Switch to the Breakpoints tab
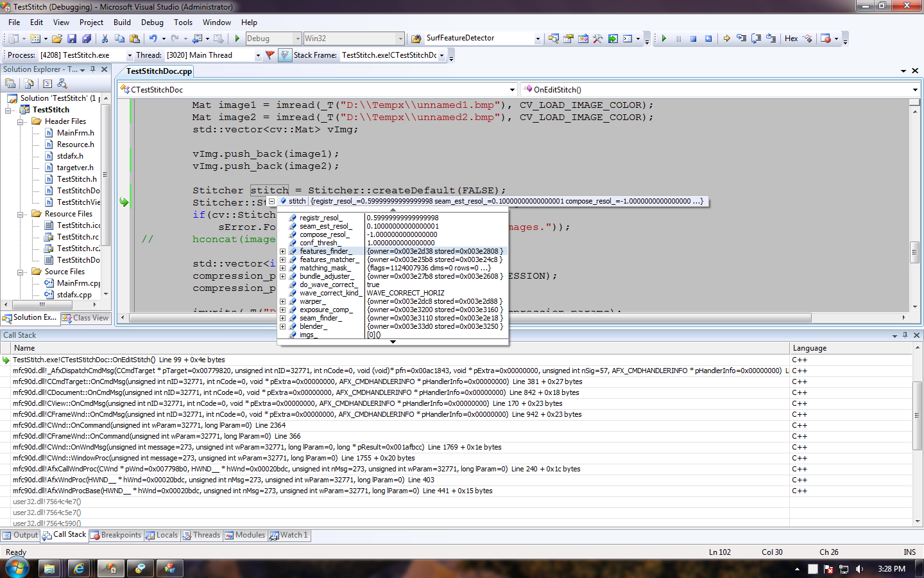 (116, 535)
